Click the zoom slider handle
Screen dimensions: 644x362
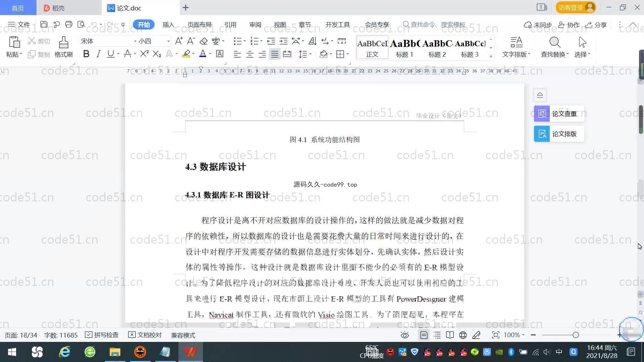576,335
